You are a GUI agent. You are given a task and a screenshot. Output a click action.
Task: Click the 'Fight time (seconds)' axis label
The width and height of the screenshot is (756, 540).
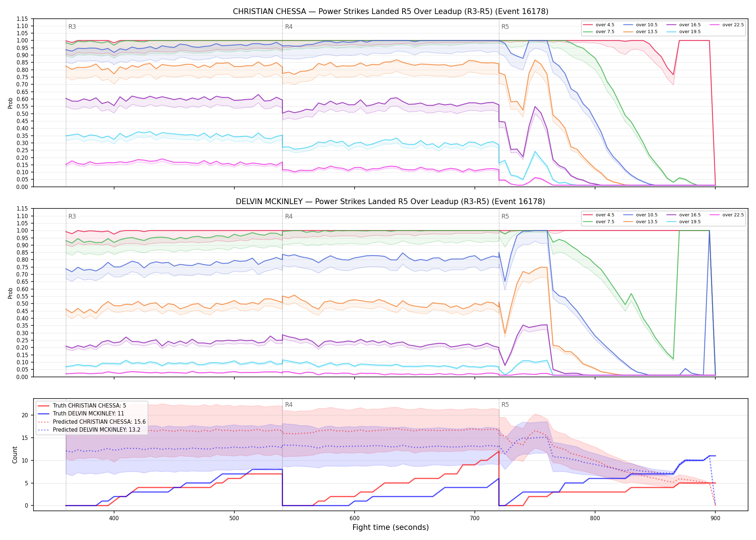(391, 527)
